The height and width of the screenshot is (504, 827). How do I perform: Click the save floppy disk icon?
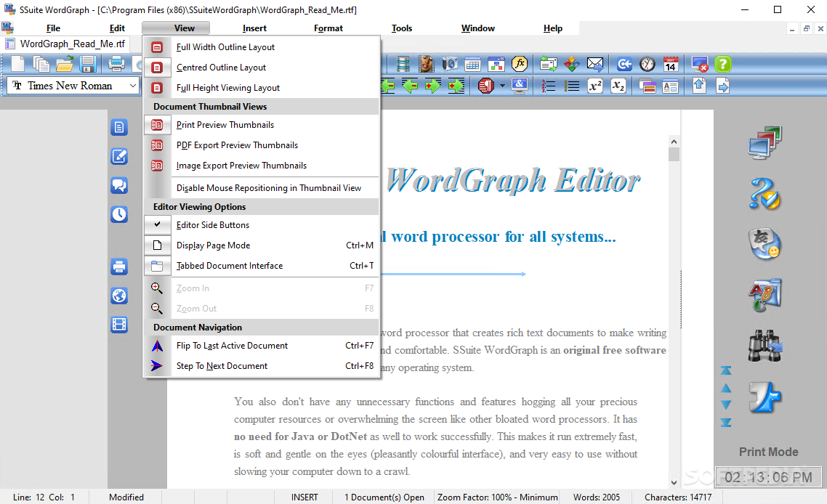(x=87, y=65)
